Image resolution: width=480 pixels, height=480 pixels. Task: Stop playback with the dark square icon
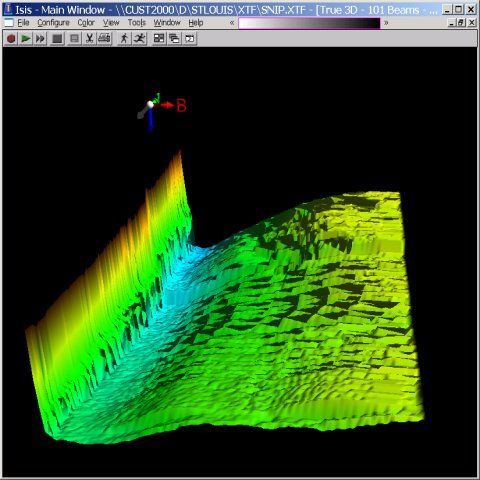tap(57, 39)
